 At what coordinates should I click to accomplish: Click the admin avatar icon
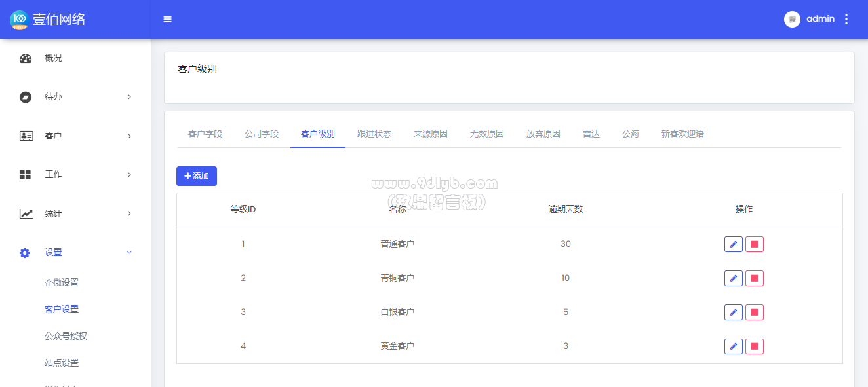pos(792,19)
